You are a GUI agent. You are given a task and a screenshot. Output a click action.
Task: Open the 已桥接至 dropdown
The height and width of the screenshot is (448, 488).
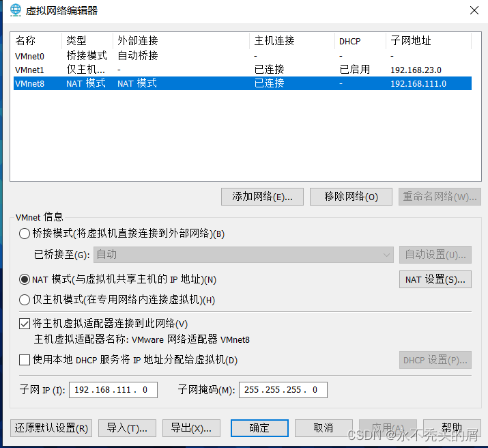click(x=244, y=255)
